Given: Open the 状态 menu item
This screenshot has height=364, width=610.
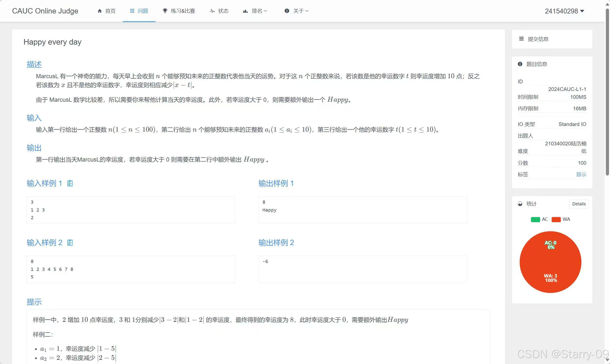Looking at the screenshot, I should pyautogui.click(x=223, y=11).
